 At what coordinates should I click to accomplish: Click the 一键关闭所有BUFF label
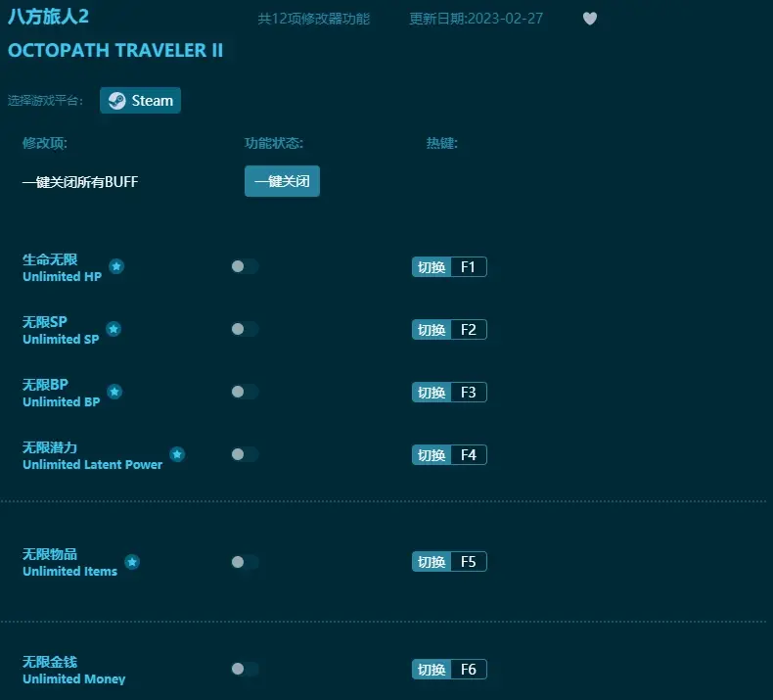pos(80,182)
